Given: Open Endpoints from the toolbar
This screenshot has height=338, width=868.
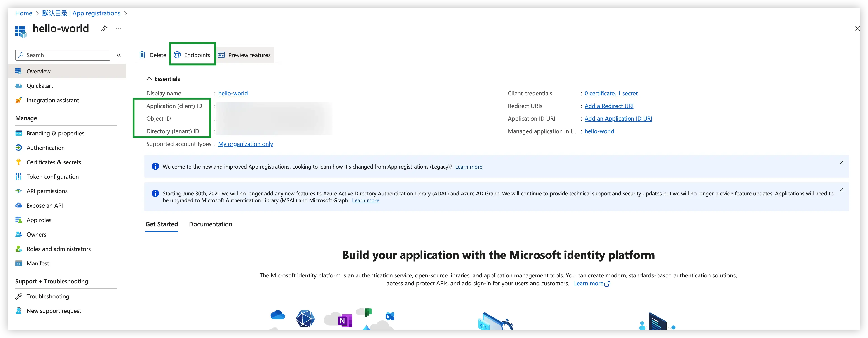Looking at the screenshot, I should 192,55.
